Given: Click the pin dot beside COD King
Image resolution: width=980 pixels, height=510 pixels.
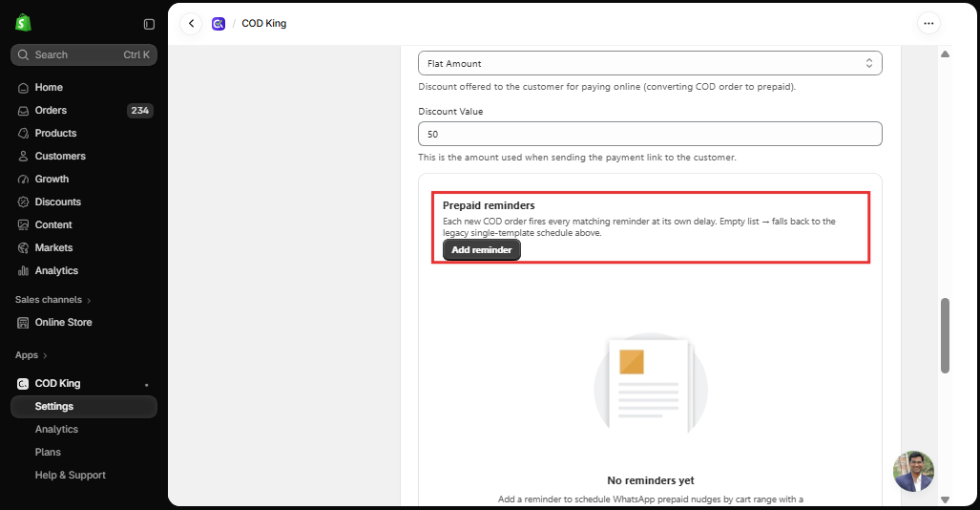Looking at the screenshot, I should point(146,385).
